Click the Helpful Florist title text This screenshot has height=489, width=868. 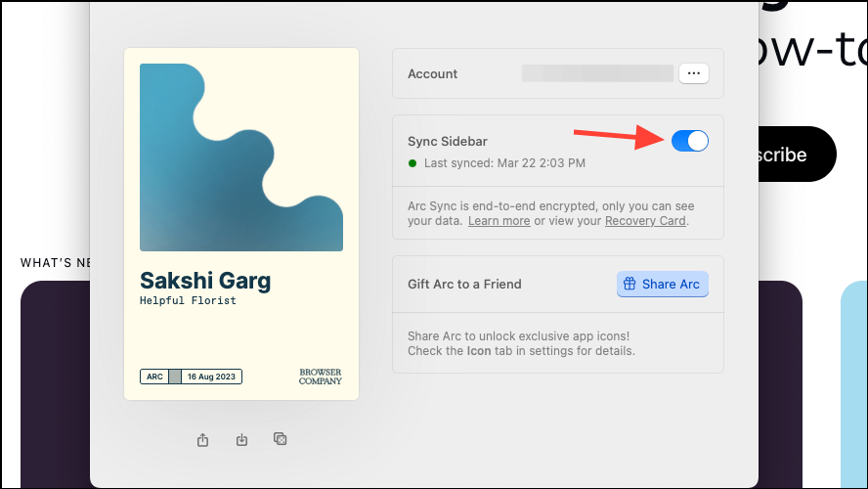[x=188, y=300]
